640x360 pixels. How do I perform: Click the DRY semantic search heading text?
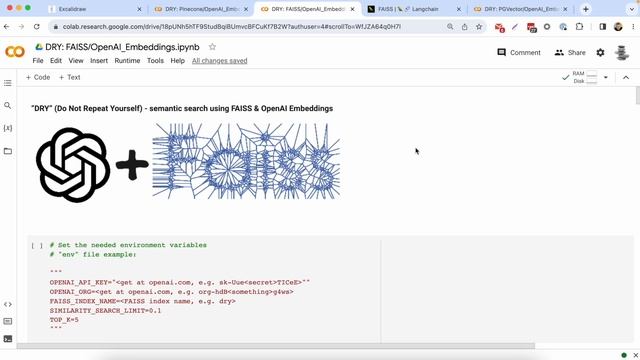182,109
